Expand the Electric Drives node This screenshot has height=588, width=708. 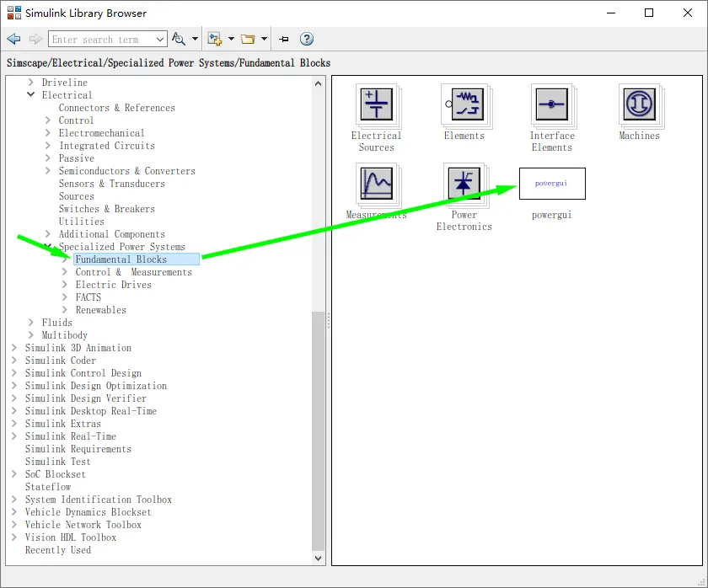pyautogui.click(x=65, y=284)
